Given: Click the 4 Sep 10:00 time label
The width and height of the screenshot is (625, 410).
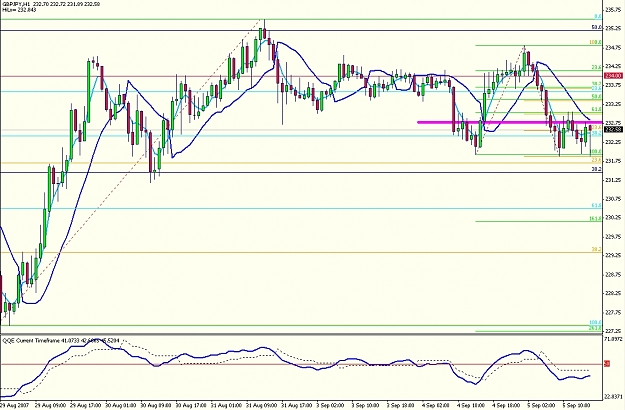Looking at the screenshot, I should click(x=473, y=405).
